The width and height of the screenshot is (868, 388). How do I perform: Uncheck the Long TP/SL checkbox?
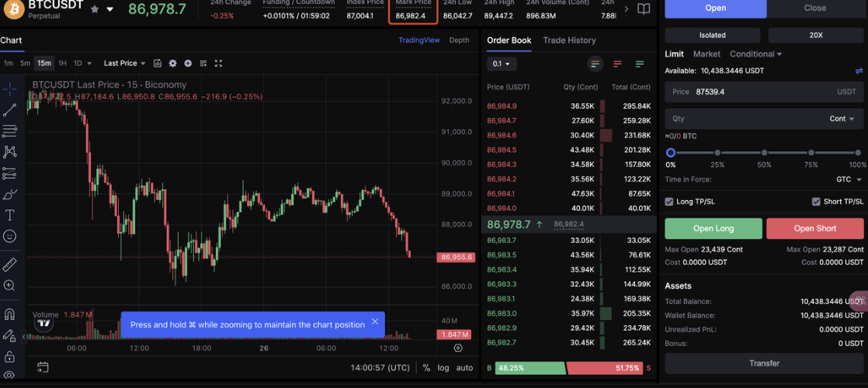tap(669, 202)
